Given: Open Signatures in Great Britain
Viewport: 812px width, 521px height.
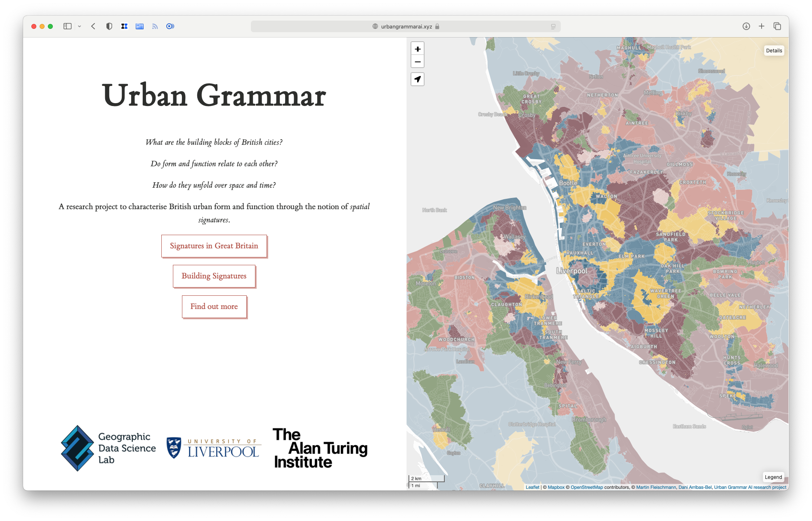Looking at the screenshot, I should click(214, 246).
